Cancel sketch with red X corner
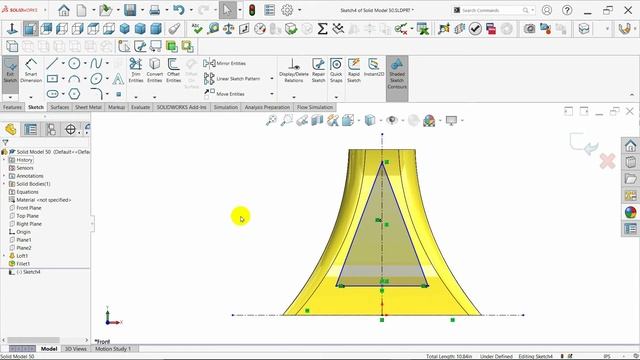Viewport: 640px width, 360px height. [607, 161]
